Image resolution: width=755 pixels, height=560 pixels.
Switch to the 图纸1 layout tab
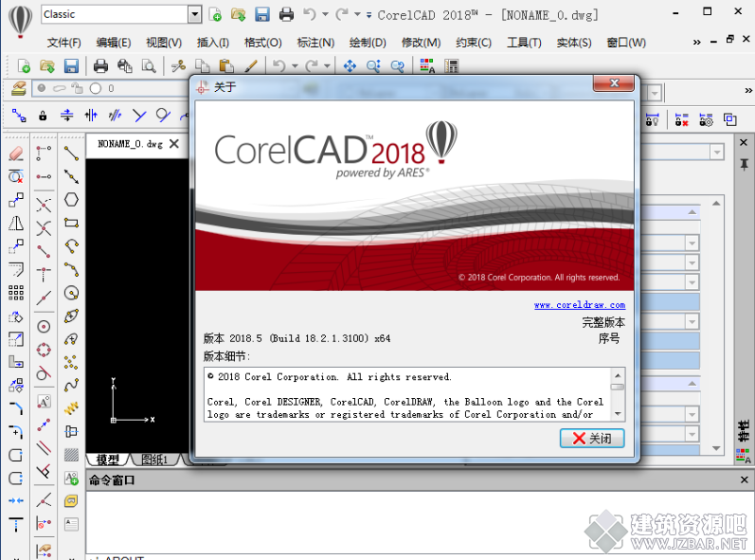154,460
